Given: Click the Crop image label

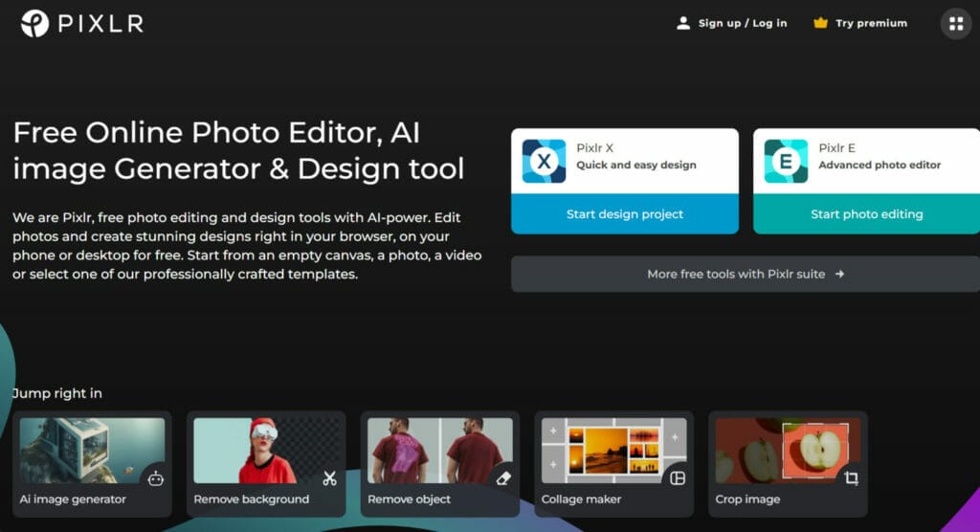Looking at the screenshot, I should pos(747,499).
